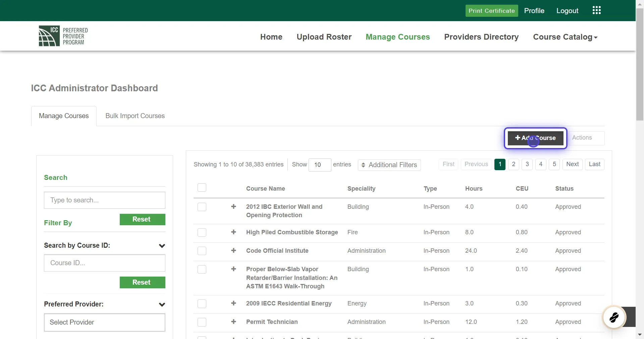Click the Logout link
This screenshot has width=644, height=339.
pyautogui.click(x=567, y=11)
